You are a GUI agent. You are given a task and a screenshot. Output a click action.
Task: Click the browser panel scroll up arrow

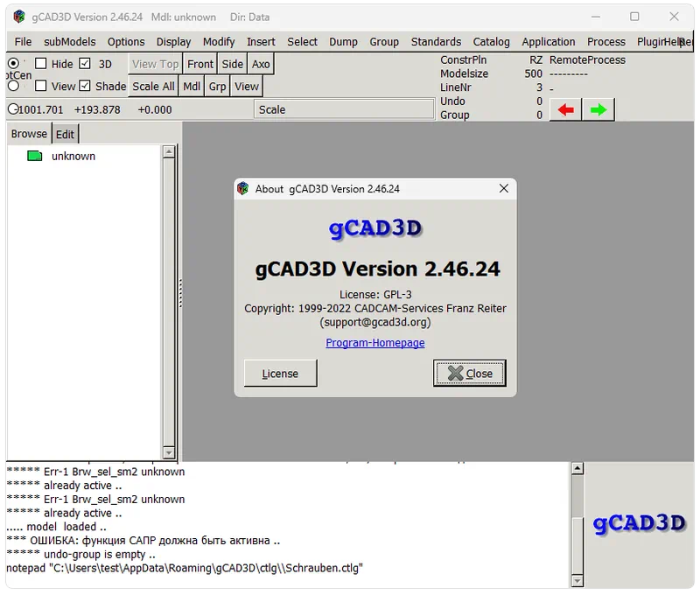(x=169, y=151)
